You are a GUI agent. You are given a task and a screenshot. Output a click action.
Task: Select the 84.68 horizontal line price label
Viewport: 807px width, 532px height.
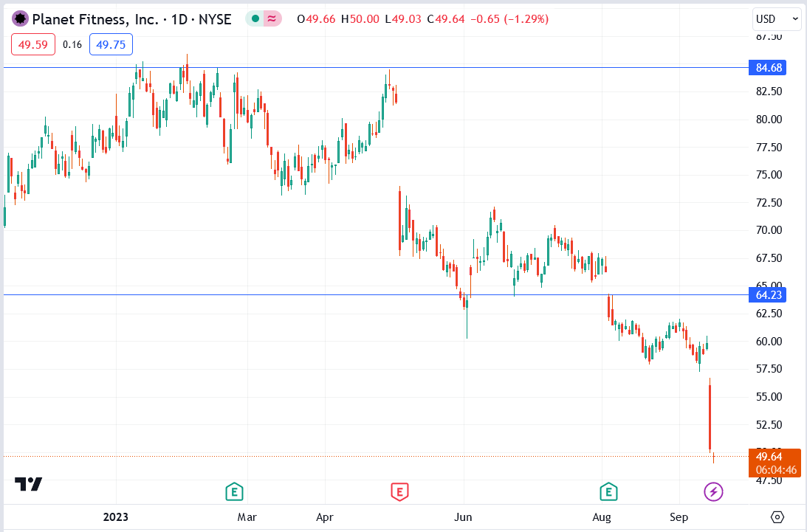tap(767, 67)
